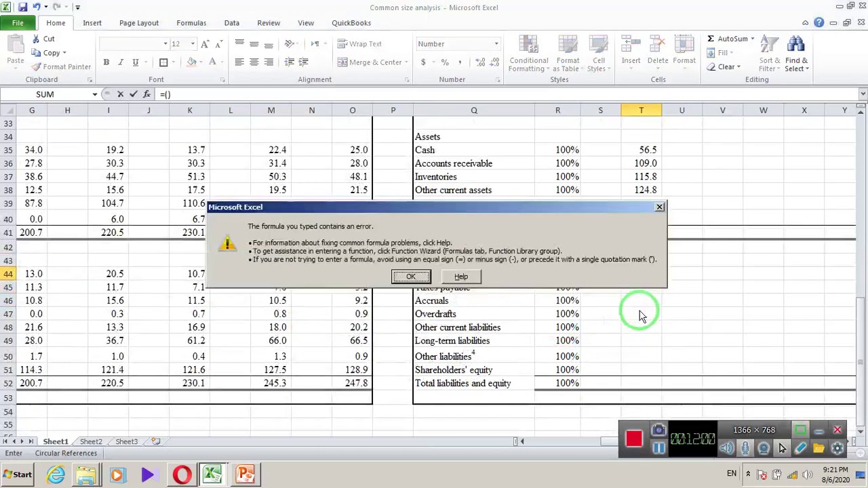This screenshot has width=868, height=488.
Task: Select column T header
Action: point(641,110)
